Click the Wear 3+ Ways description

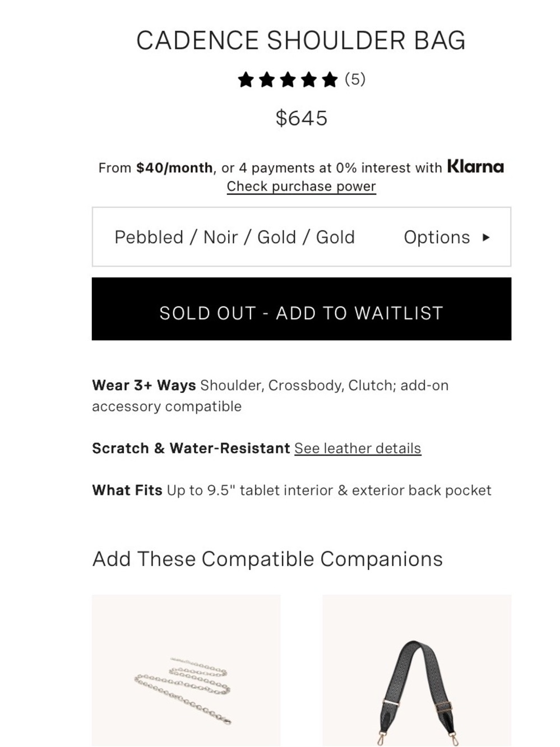coord(270,396)
